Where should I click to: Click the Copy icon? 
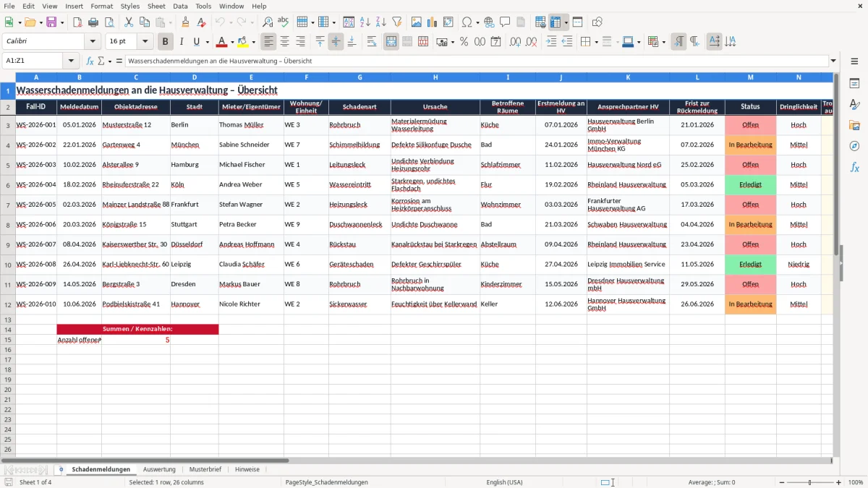145,22
